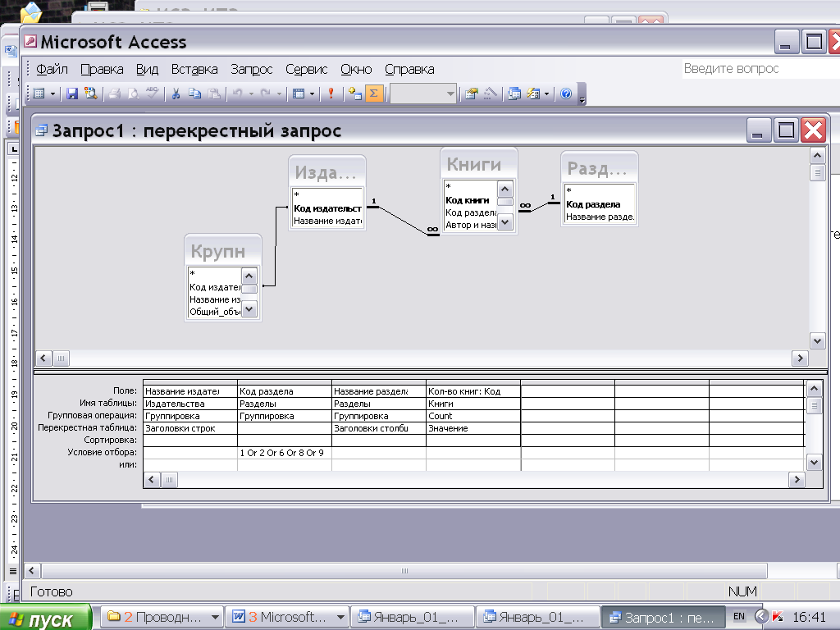Viewport: 840px width, 630px height.
Task: Select the Книги table title bar
Action: click(479, 164)
